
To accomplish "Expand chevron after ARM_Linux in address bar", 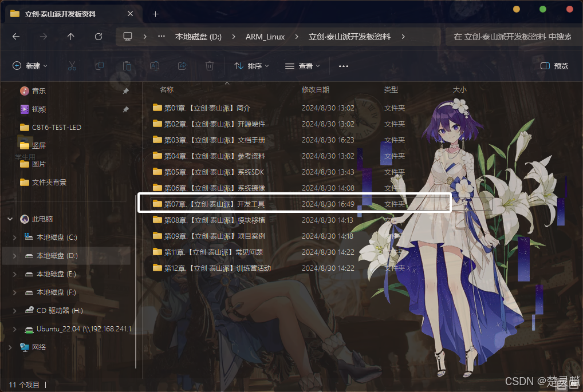I will point(296,37).
